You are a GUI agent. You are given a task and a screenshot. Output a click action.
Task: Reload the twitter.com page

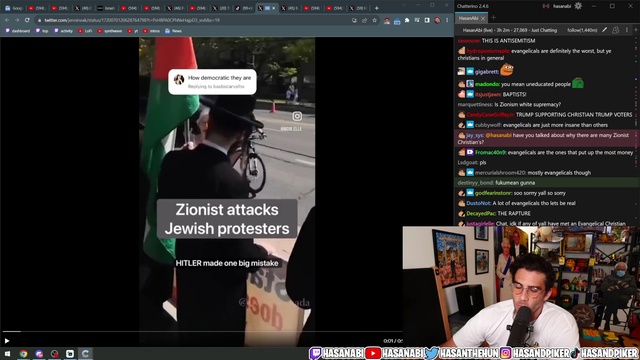[27, 20]
